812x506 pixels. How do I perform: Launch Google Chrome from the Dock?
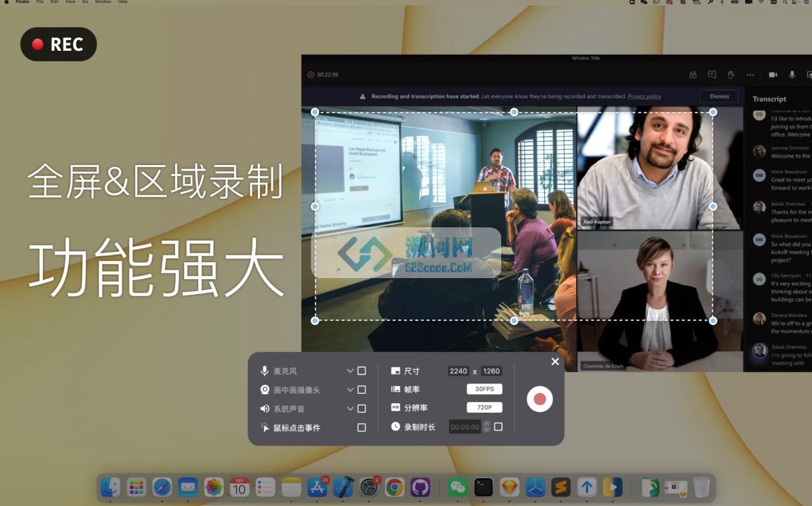(x=395, y=487)
